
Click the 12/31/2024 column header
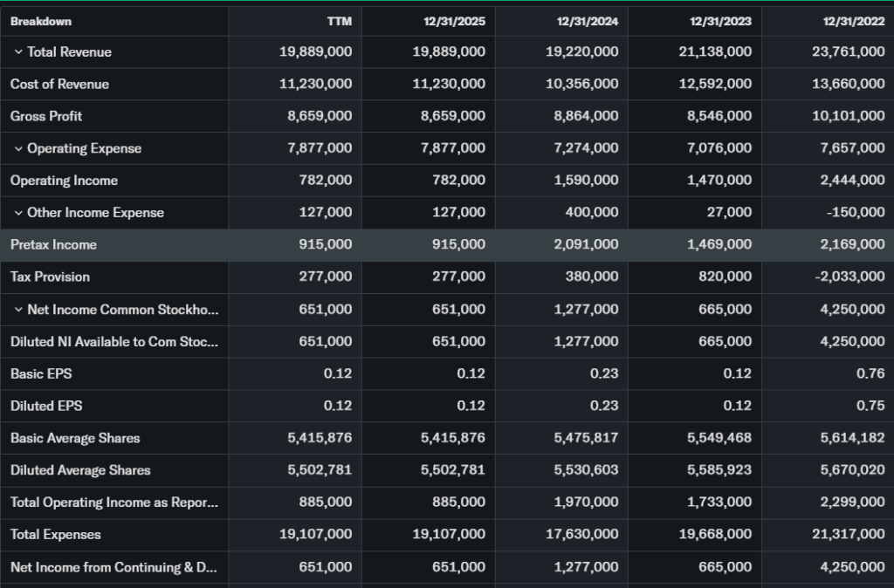[588, 21]
